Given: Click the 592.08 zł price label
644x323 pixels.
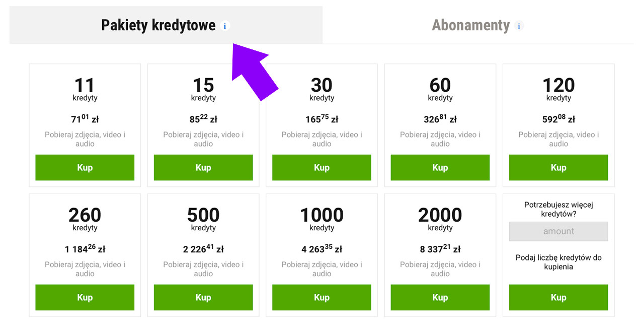Looking at the screenshot, I should pyautogui.click(x=558, y=119).
